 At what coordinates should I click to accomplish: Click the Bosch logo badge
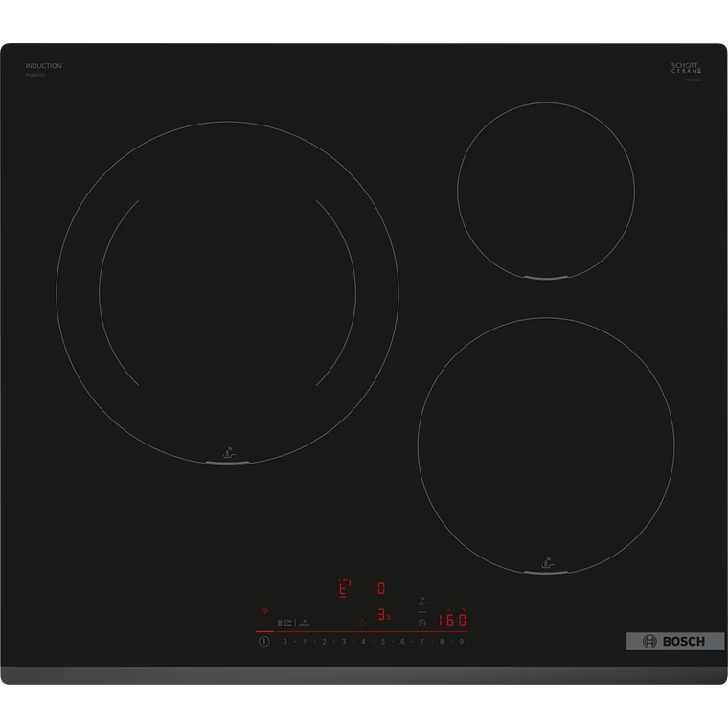pyautogui.click(x=662, y=641)
